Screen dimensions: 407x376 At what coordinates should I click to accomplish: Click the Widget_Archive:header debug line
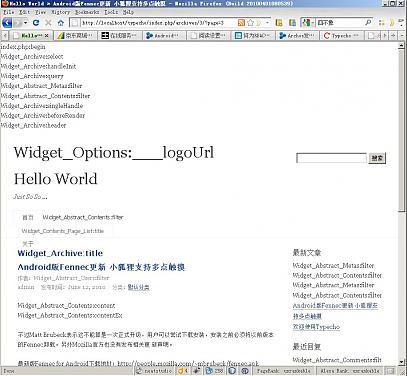pyautogui.click(x=33, y=125)
